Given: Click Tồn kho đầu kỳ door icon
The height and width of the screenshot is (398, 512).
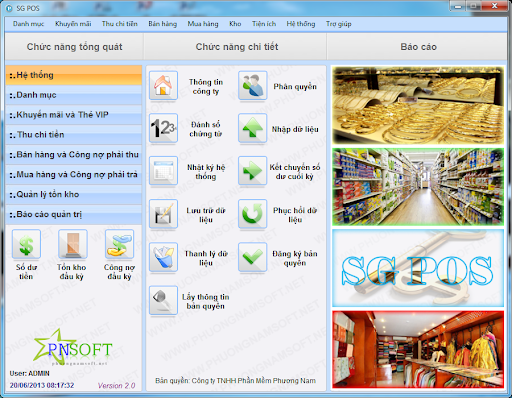Looking at the screenshot, I should click(x=73, y=244).
